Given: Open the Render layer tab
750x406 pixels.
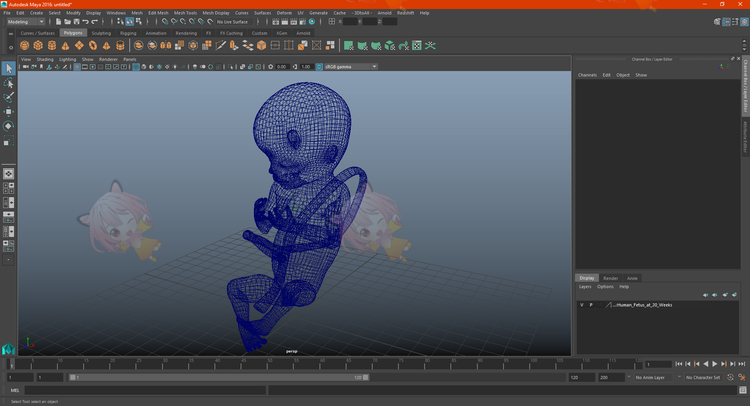Looking at the screenshot, I should click(x=610, y=278).
